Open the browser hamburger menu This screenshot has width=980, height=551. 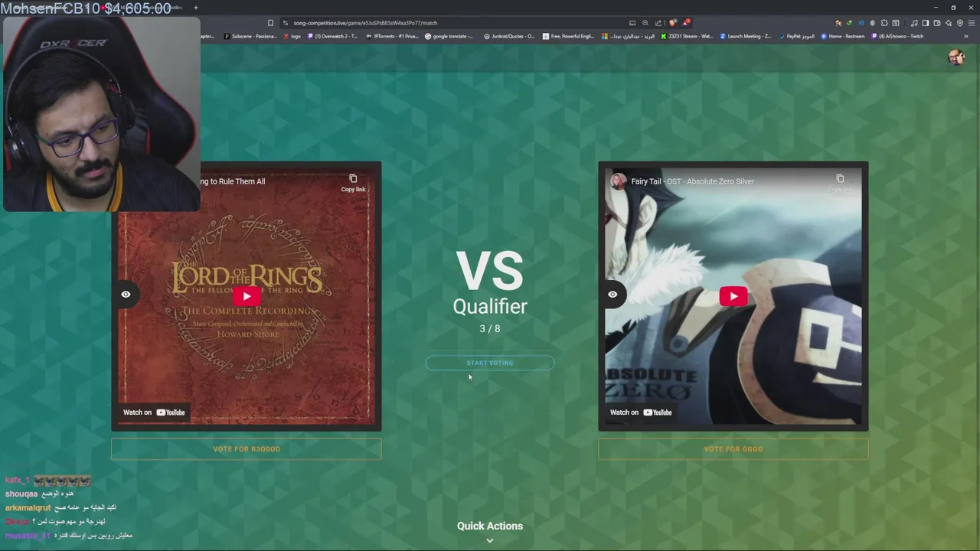[x=972, y=23]
